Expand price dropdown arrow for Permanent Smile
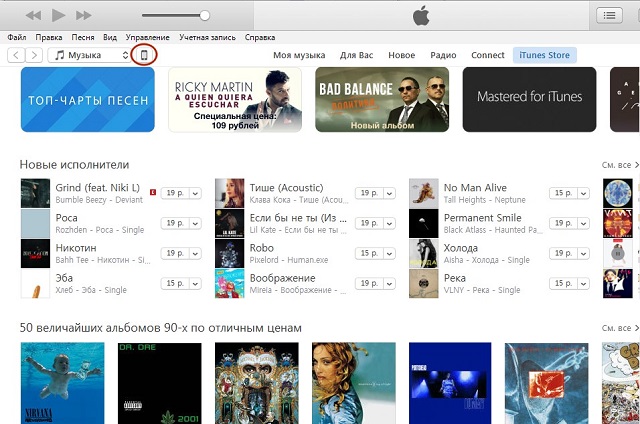This screenshot has height=424, width=640. (584, 223)
